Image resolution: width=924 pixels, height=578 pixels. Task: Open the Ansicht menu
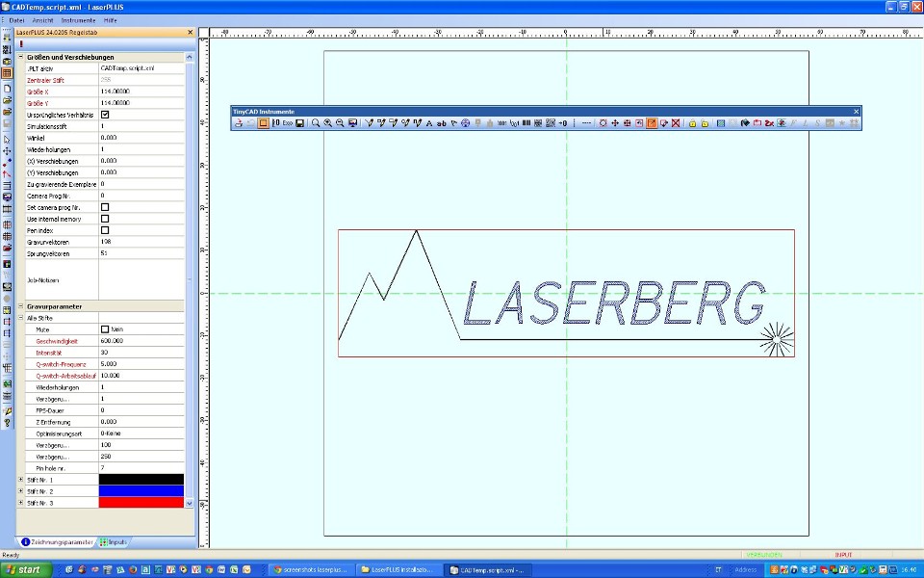pos(42,20)
